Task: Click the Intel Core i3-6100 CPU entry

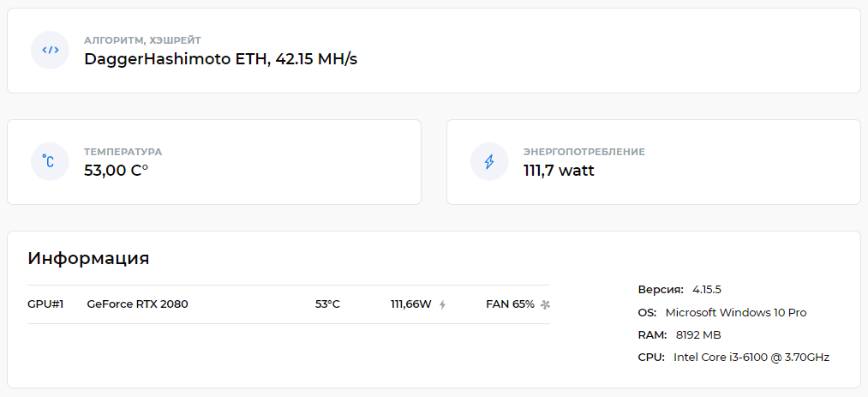Action: point(734,358)
